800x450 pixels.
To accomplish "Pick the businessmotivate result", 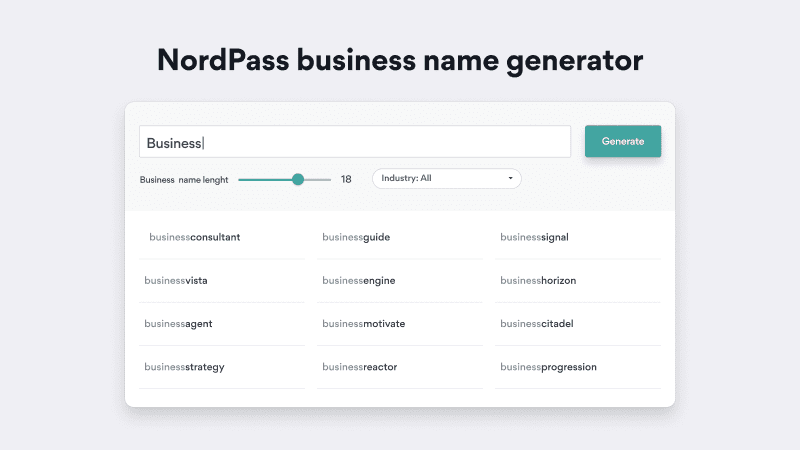I will [363, 324].
